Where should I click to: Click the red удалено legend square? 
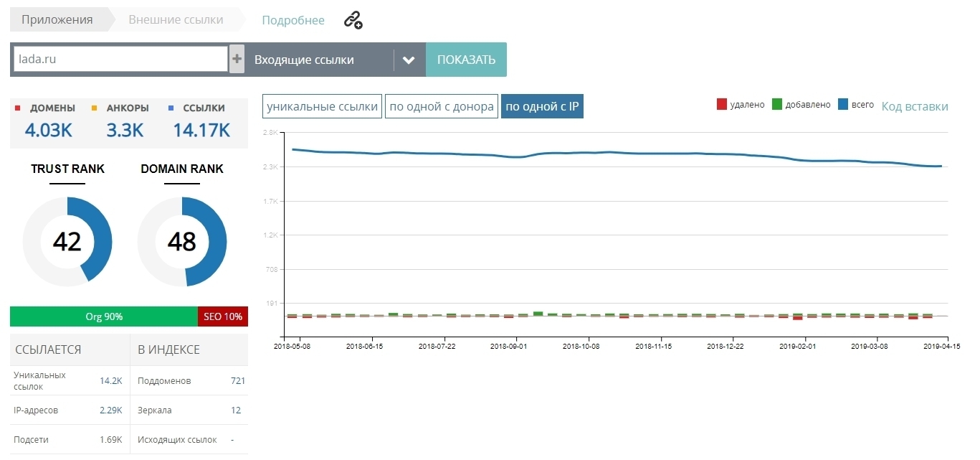(720, 104)
